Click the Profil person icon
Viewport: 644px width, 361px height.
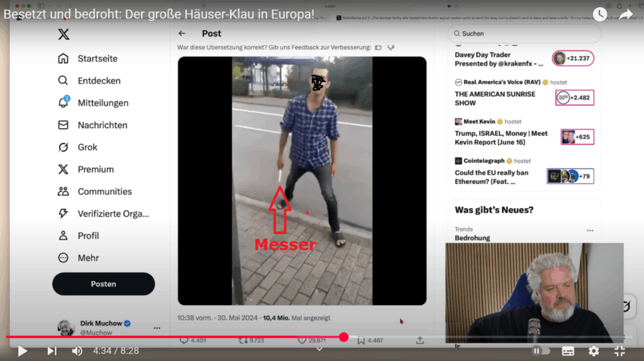pyautogui.click(x=64, y=236)
